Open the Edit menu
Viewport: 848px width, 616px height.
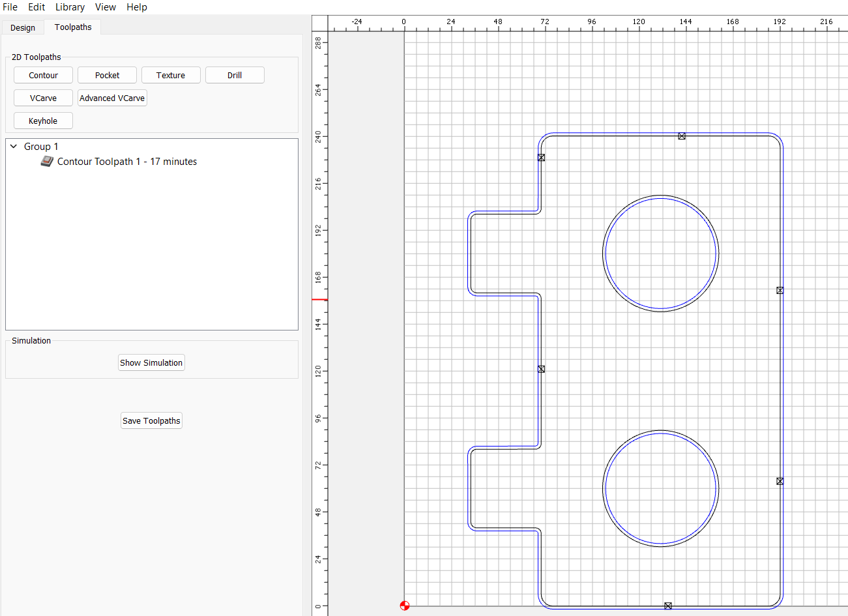pyautogui.click(x=37, y=7)
